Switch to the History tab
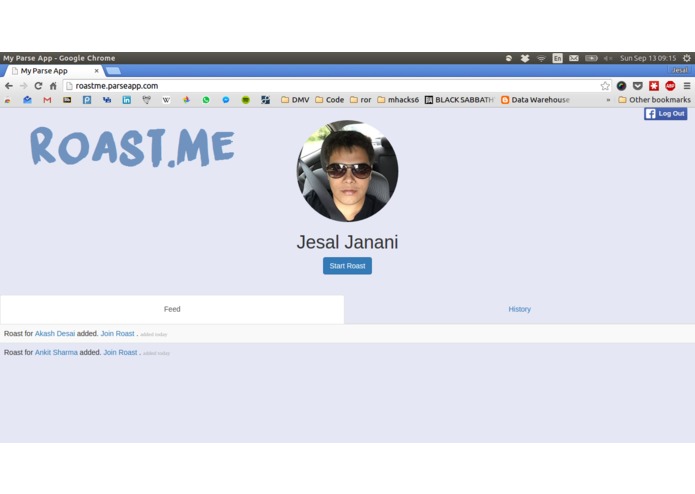This screenshot has width=695, height=494. (x=519, y=309)
